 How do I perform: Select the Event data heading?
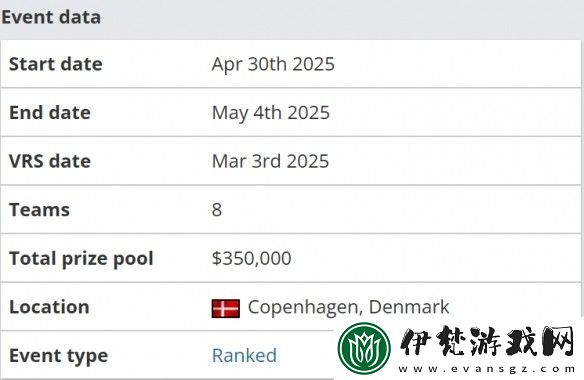(x=51, y=17)
